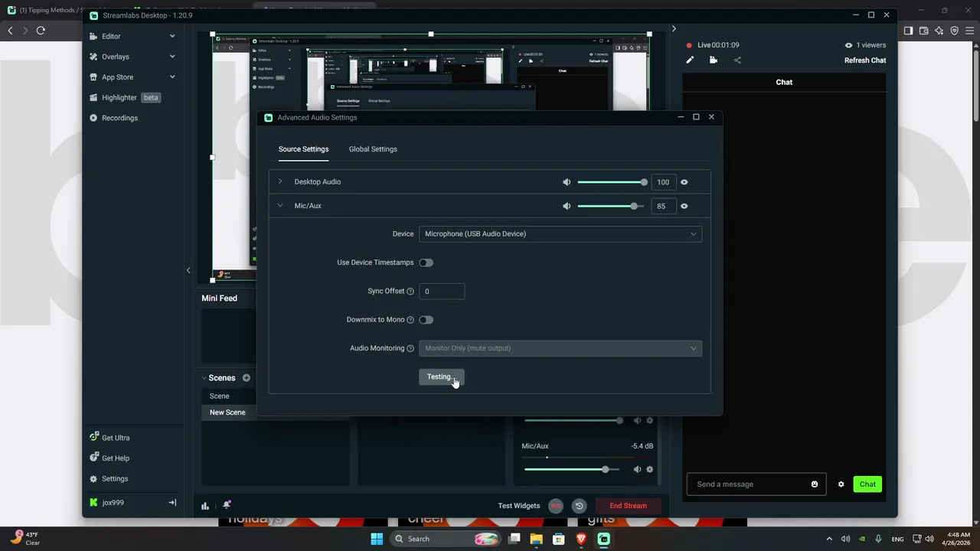Screen dimensions: 980x551
Task: Add a scene with the plus icon
Action: click(x=247, y=378)
